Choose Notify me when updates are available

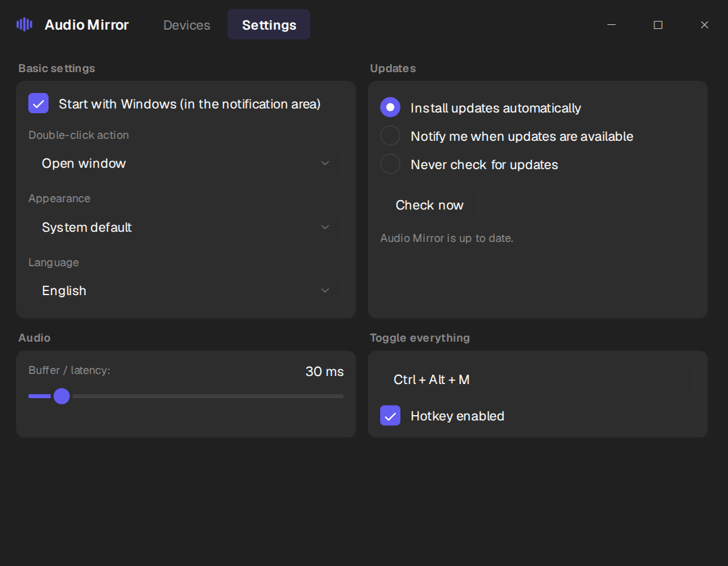click(390, 136)
